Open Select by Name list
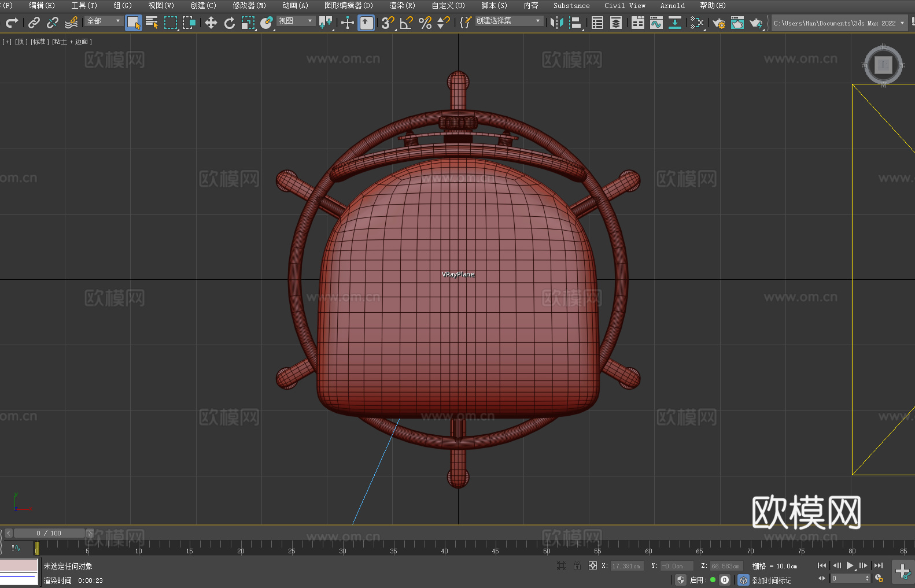Viewport: 915px width, 588px height. coord(152,23)
